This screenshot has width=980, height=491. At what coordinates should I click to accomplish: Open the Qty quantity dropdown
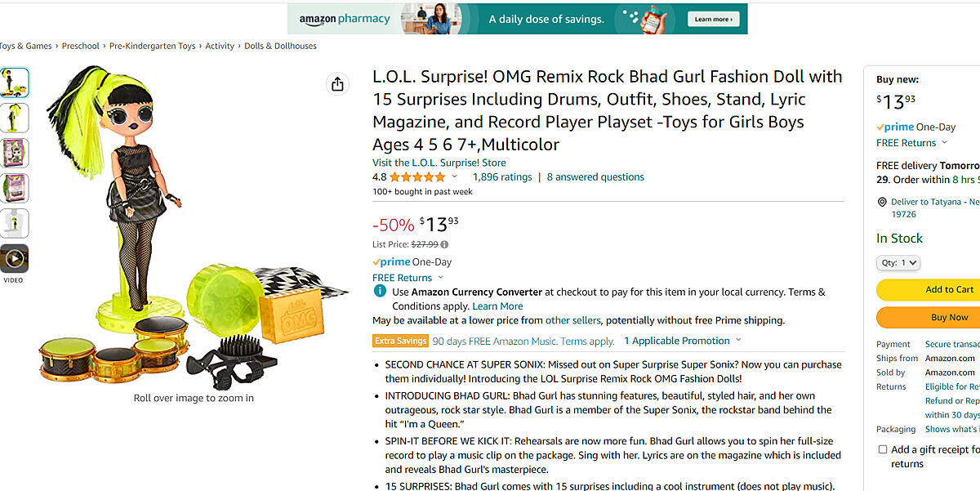click(x=898, y=263)
